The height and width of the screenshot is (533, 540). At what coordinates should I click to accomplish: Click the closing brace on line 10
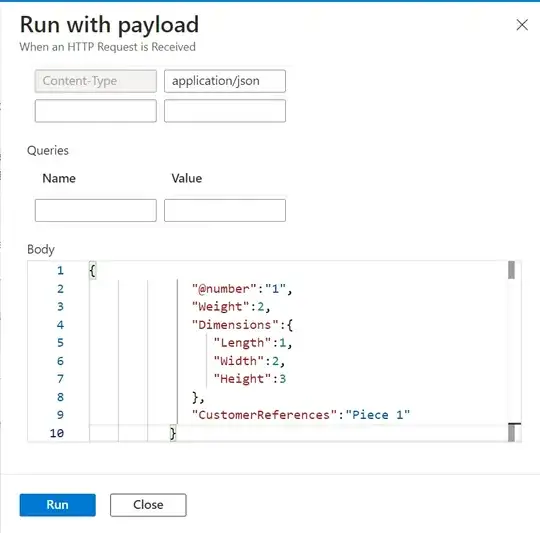[173, 433]
